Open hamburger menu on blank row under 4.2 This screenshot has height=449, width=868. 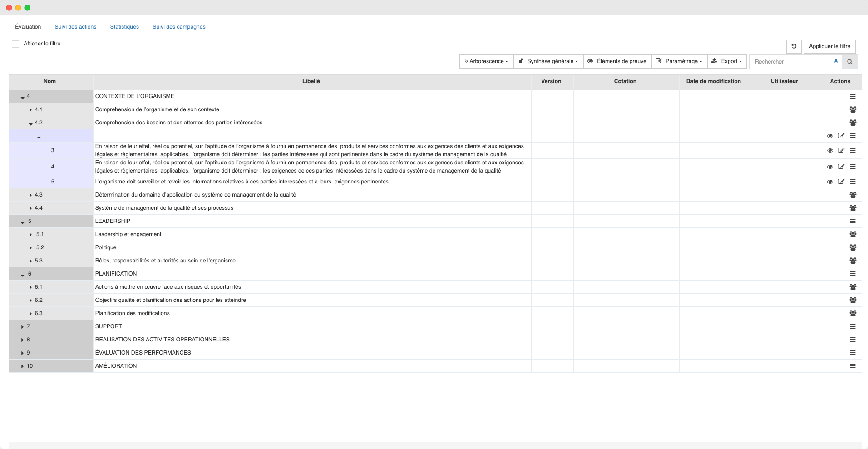853,136
